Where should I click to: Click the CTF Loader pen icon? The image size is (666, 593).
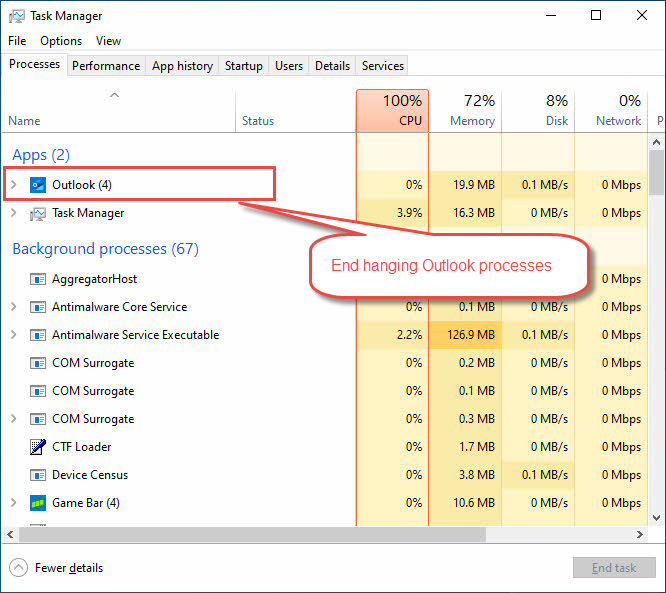point(38,447)
